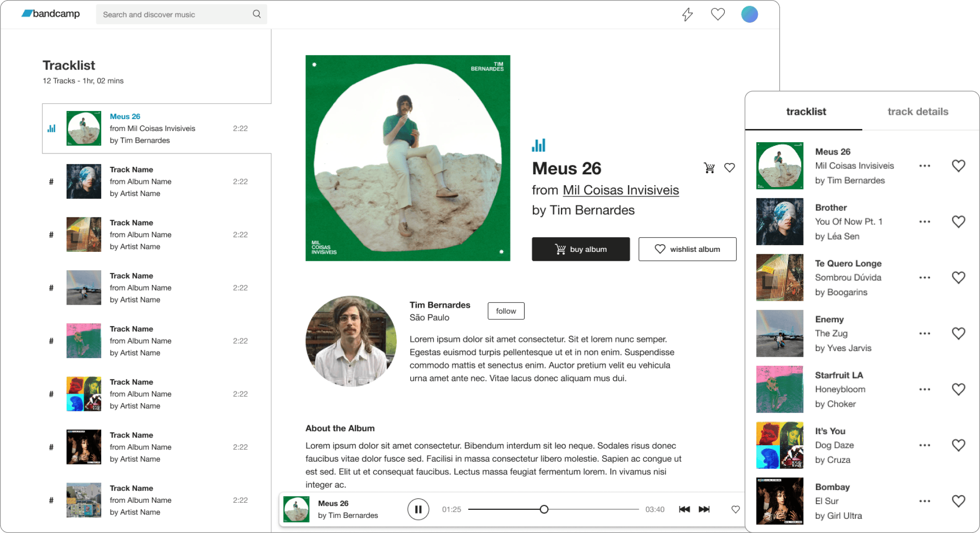Favorite the Bombay track with its heart

(958, 501)
